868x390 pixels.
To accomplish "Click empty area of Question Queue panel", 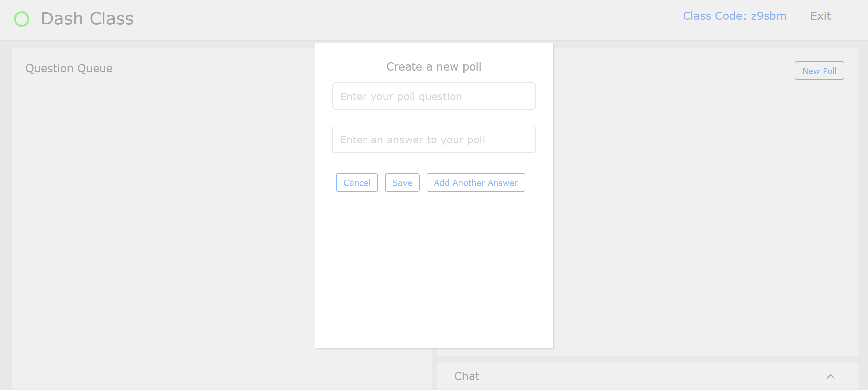I will [163, 220].
